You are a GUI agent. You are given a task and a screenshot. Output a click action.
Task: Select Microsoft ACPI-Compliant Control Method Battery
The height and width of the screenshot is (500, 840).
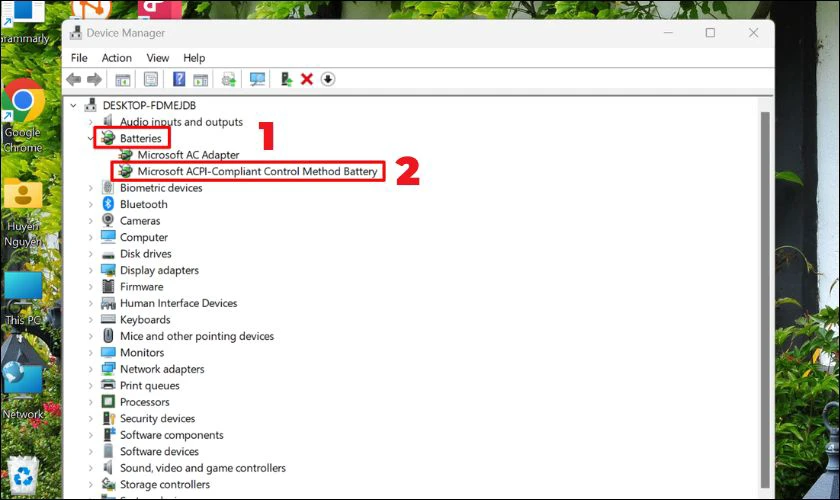tap(257, 171)
